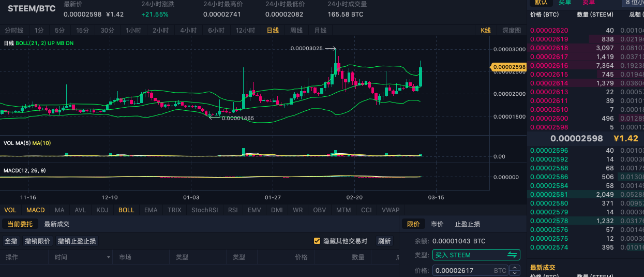Click the 0.00002598 price label on chart axis
Image resolution: width=644 pixels, height=277 pixels.
coord(508,67)
